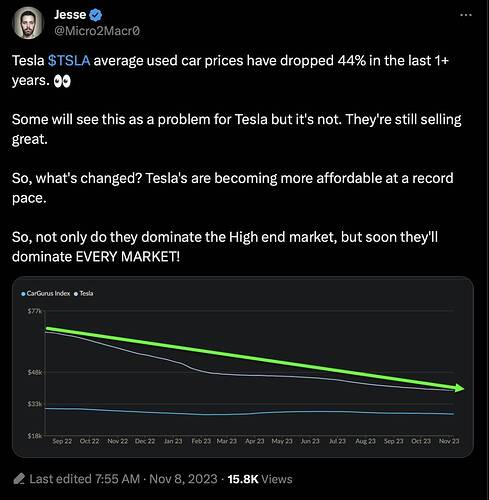Click the $TSLA cashtag link

pos(69,61)
